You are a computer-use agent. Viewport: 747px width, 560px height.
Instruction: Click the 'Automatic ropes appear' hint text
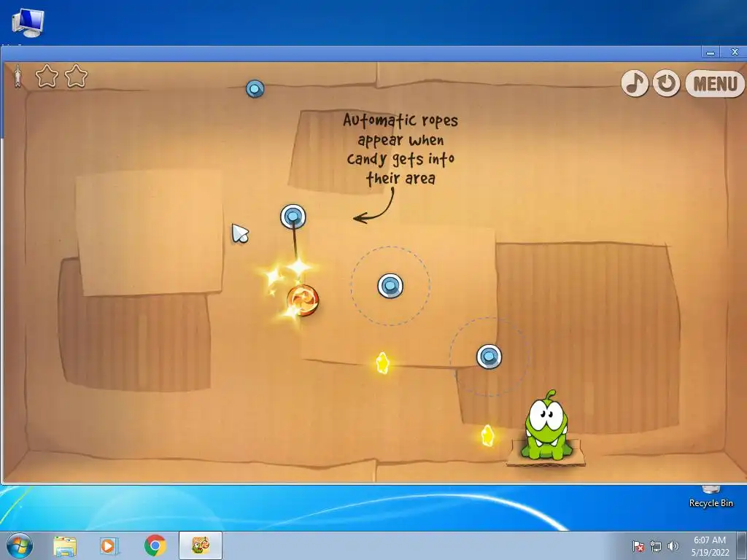pyautogui.click(x=400, y=149)
